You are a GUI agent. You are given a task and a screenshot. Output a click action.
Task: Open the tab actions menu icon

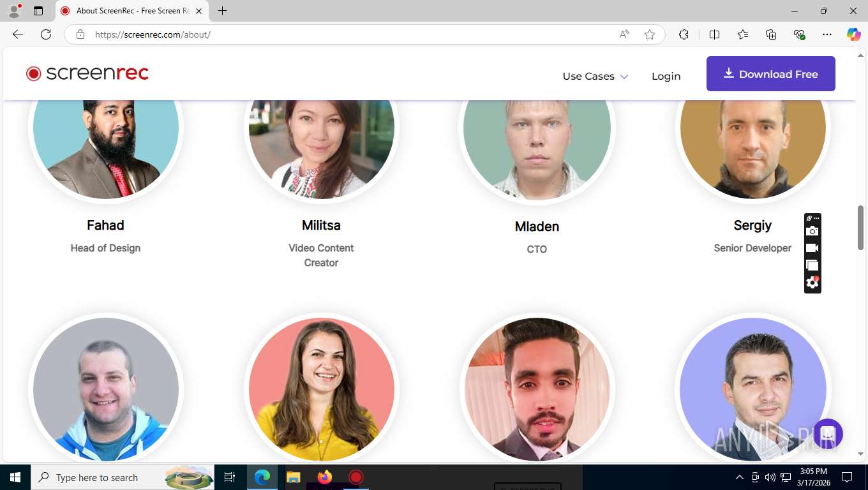click(x=38, y=11)
